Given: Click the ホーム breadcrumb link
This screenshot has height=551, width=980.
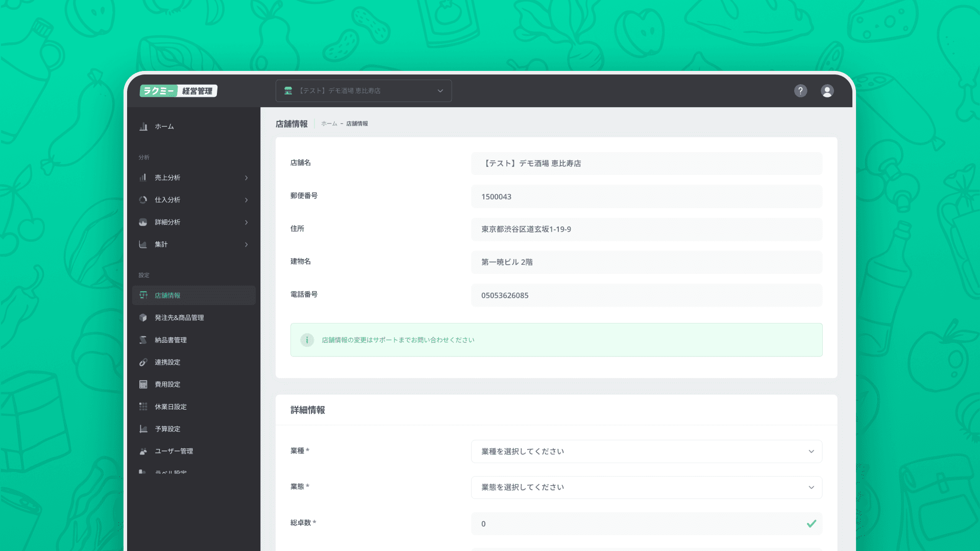Looking at the screenshot, I should click(x=329, y=124).
